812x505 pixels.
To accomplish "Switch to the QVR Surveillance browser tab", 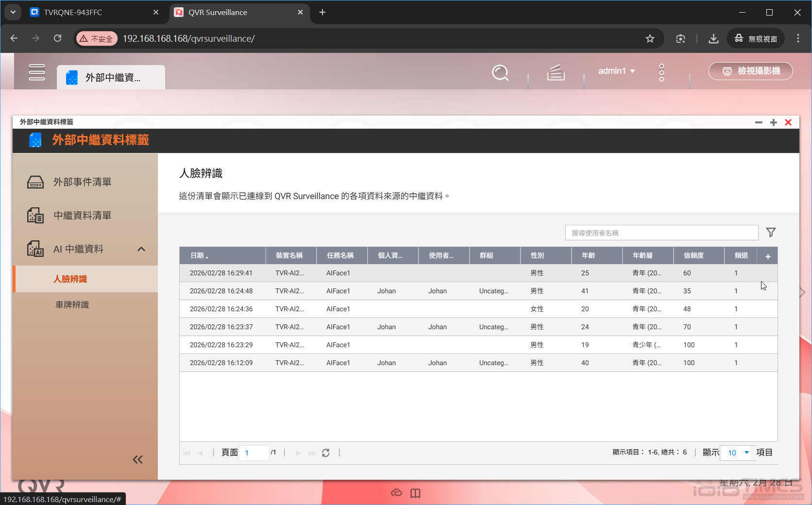I will coord(218,12).
